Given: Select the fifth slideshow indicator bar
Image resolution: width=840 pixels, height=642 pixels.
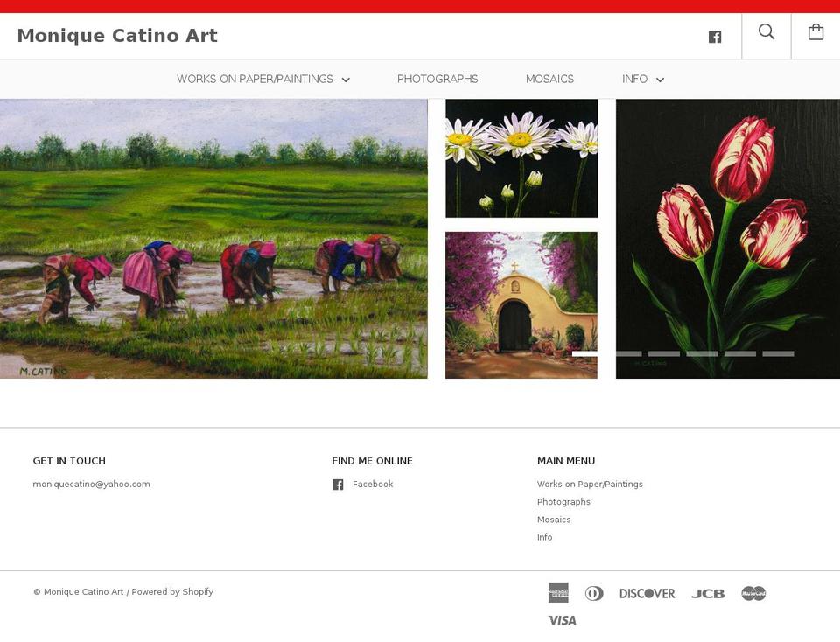Looking at the screenshot, I should (x=740, y=354).
